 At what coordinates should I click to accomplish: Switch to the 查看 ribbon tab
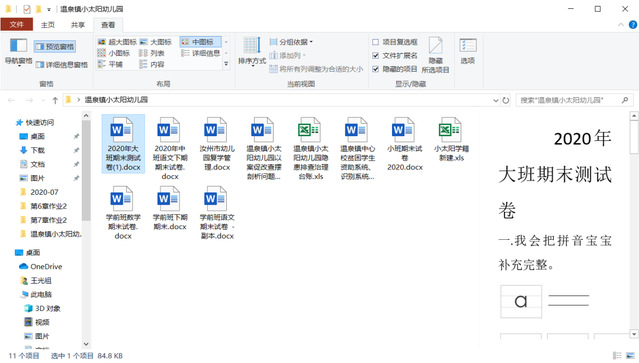click(108, 25)
